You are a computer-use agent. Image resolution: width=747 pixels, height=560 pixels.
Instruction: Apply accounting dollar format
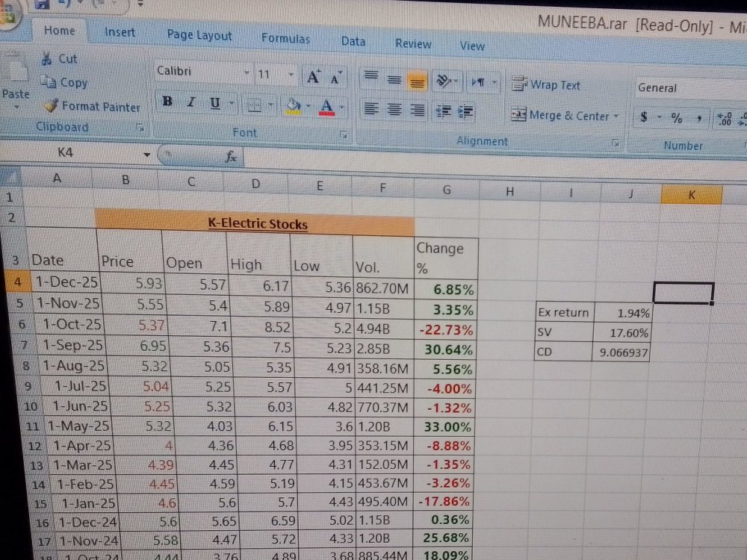pyautogui.click(x=644, y=116)
